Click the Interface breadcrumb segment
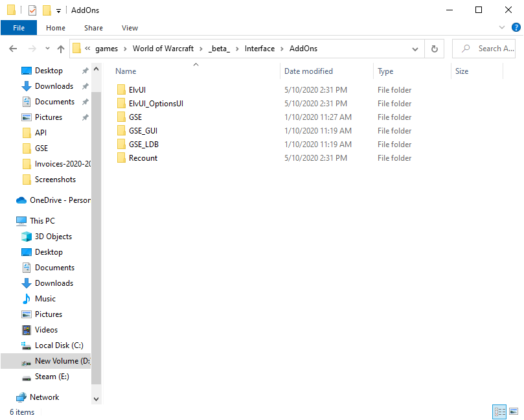 point(260,49)
